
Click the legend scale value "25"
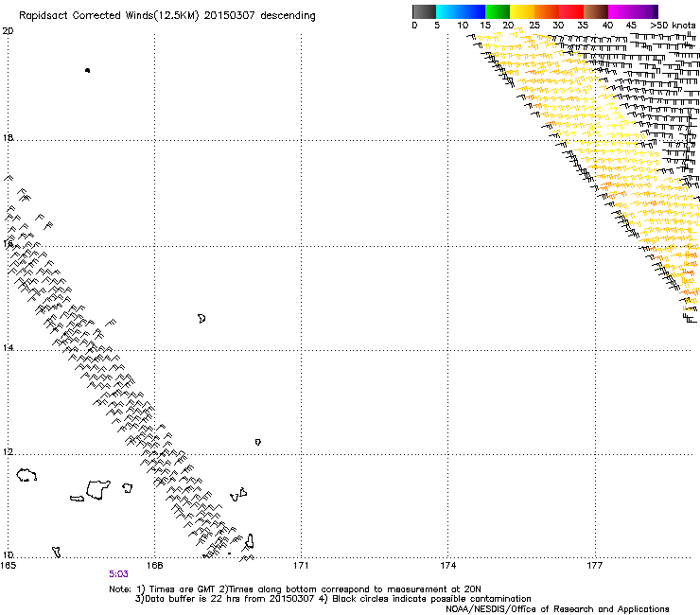pyautogui.click(x=534, y=26)
